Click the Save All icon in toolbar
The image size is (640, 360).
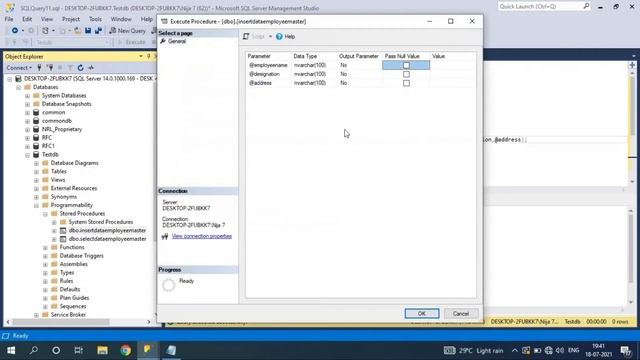[x=98, y=31]
